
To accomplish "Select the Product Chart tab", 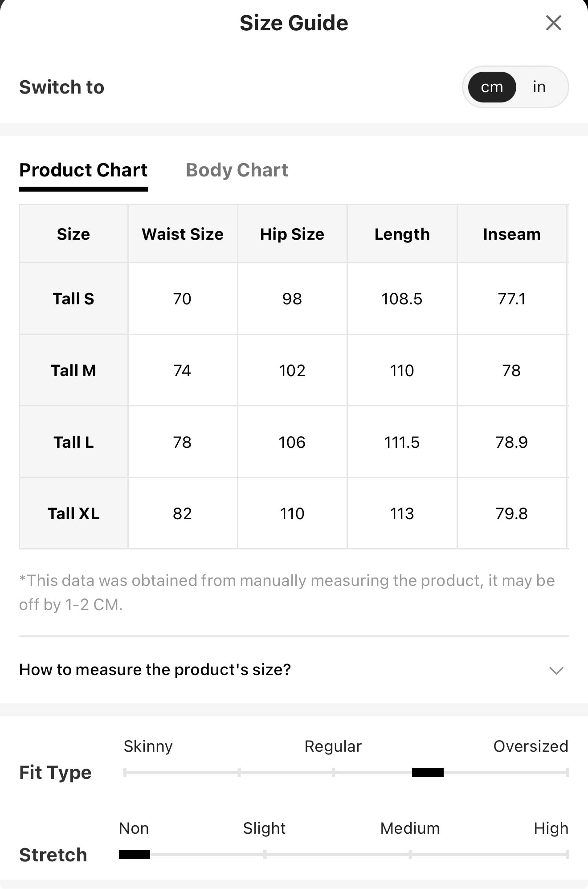I will (x=83, y=170).
